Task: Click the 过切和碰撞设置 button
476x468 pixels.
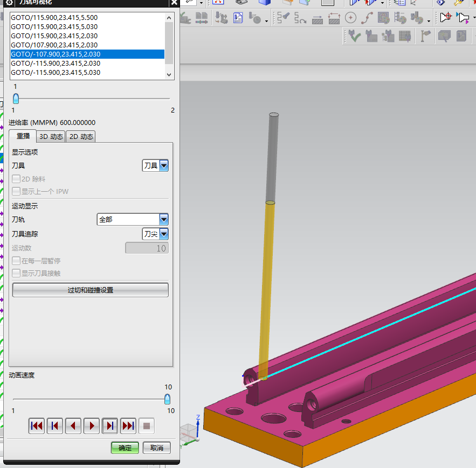Action: (x=91, y=290)
